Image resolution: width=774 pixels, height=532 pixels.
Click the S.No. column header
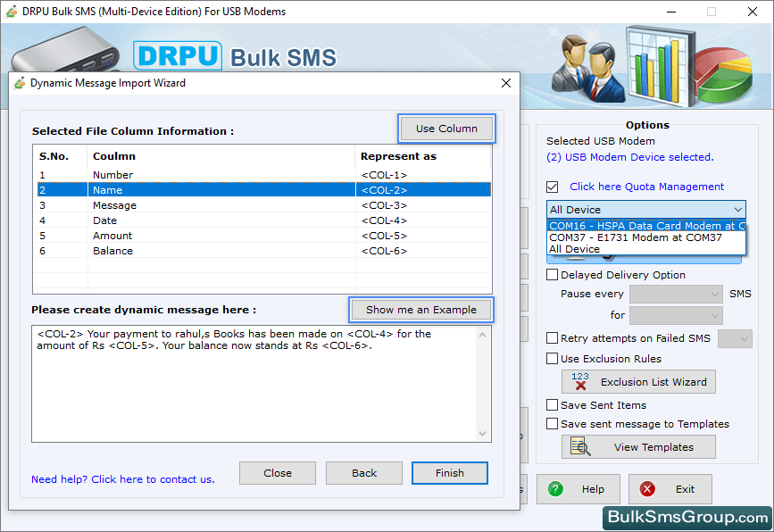tap(61, 156)
